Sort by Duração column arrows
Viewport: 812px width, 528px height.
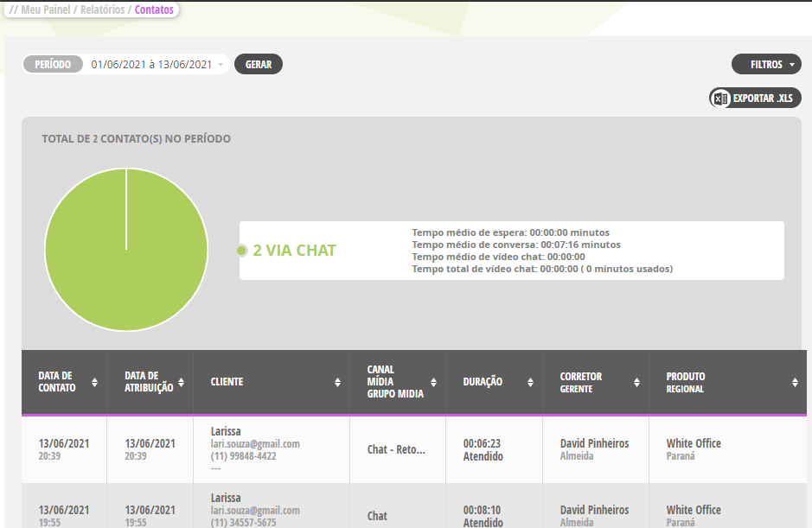click(x=530, y=382)
